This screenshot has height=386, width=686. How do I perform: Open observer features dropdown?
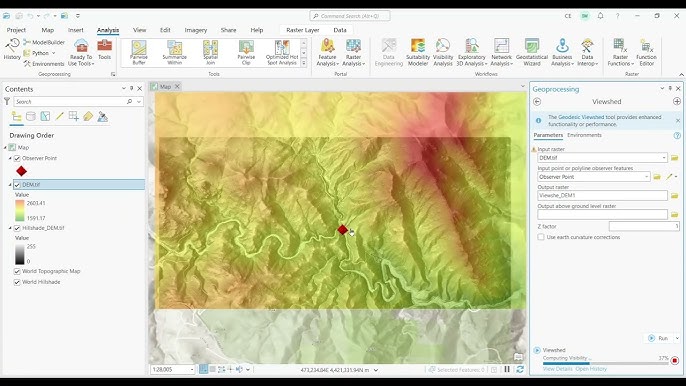[646, 177]
